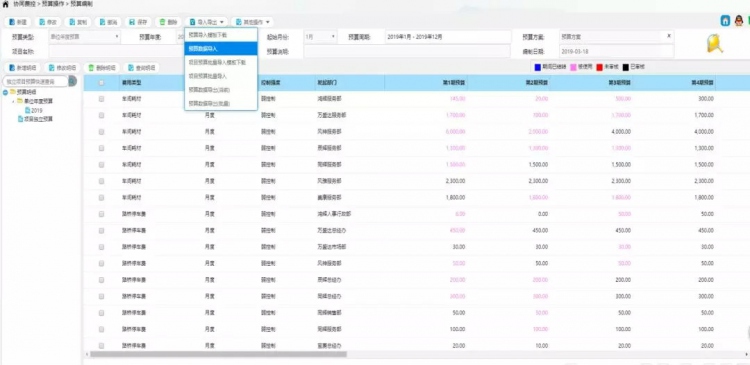
Task: Open the 预算类型 budget type combo box
Action: tap(84, 36)
